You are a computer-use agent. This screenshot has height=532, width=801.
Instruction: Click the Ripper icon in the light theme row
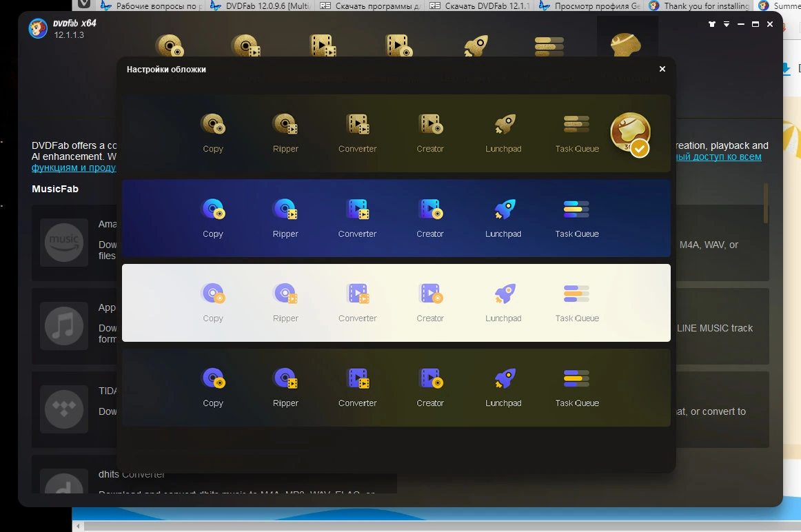coord(285,294)
